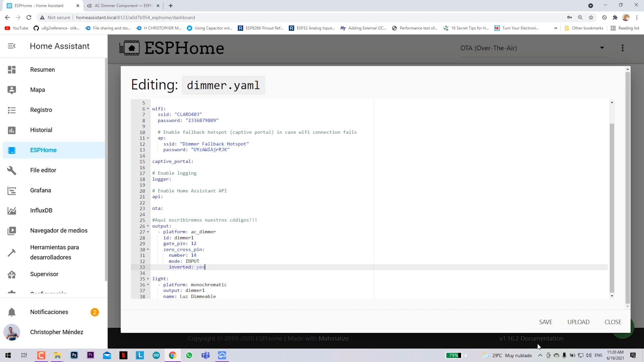
Task: Open the saved passwords key icon
Action: (570, 17)
